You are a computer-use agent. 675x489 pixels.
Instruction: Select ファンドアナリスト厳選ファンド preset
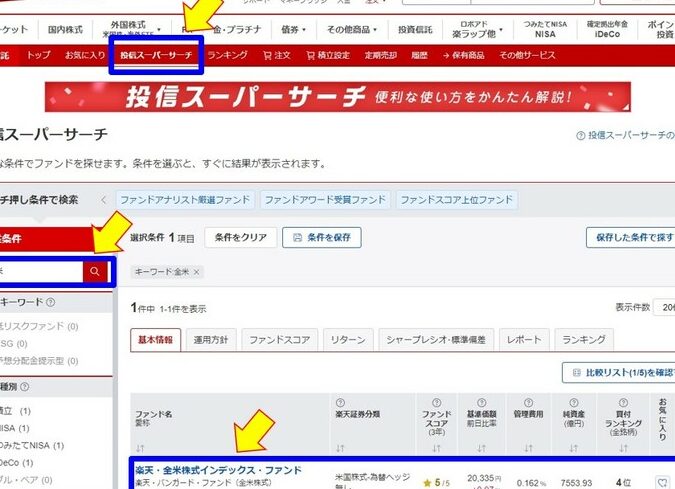[x=185, y=200]
